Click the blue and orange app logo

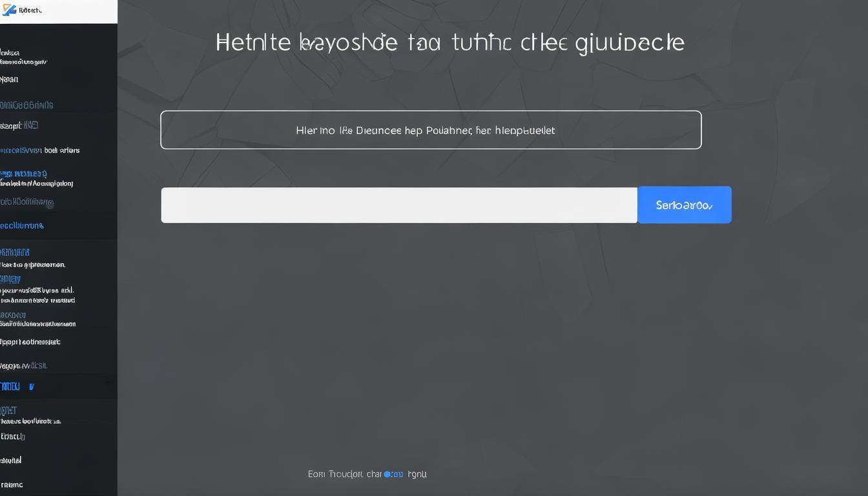tap(9, 10)
